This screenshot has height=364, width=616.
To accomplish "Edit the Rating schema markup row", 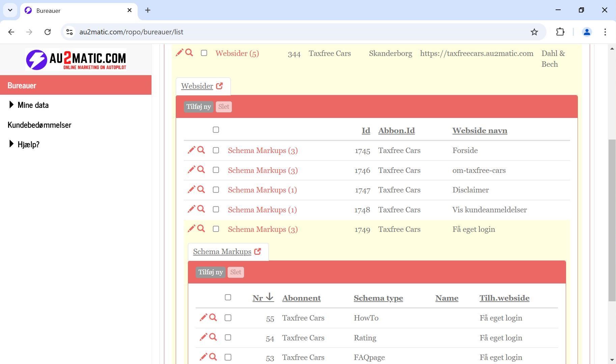I will click(x=203, y=337).
